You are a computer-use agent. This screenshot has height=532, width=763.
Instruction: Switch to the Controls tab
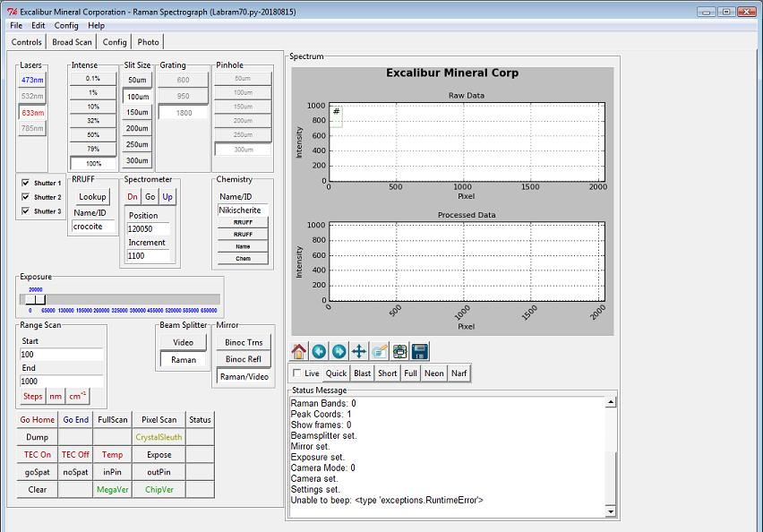27,42
